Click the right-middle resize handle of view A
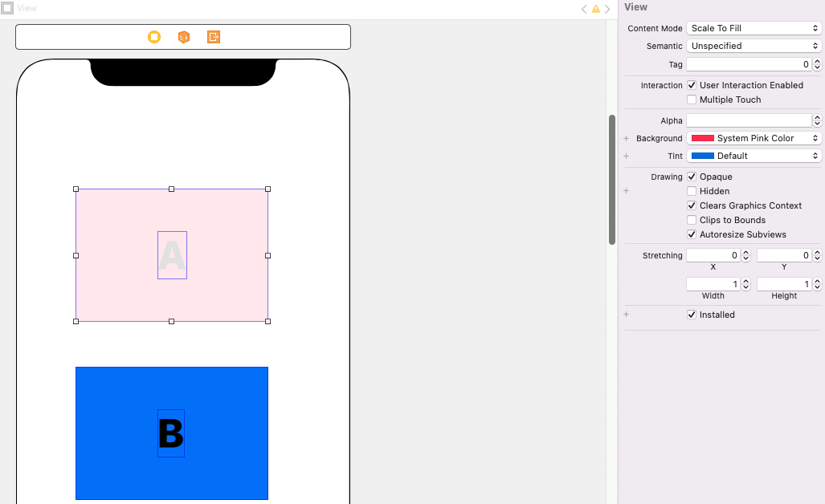The image size is (825, 504). (268, 255)
